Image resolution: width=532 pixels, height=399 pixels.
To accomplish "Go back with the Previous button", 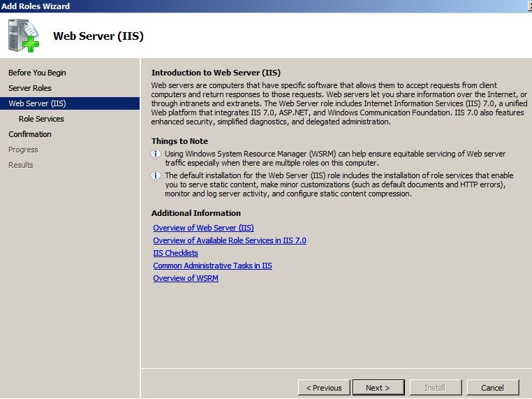I will pos(324,387).
